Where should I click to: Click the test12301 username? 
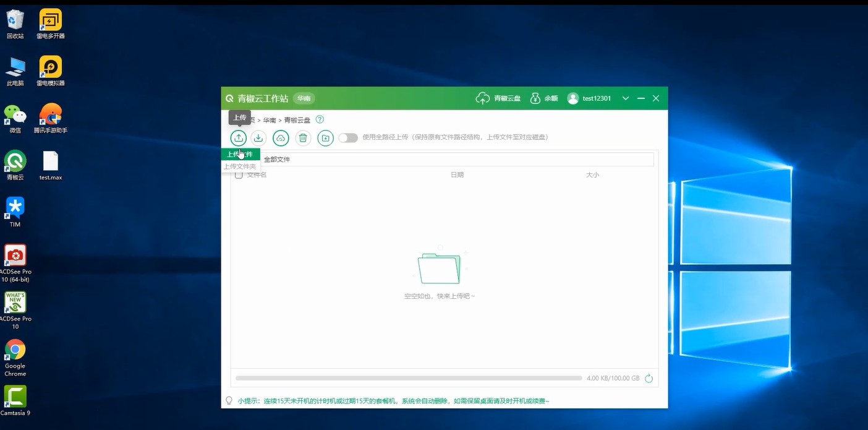pyautogui.click(x=597, y=98)
